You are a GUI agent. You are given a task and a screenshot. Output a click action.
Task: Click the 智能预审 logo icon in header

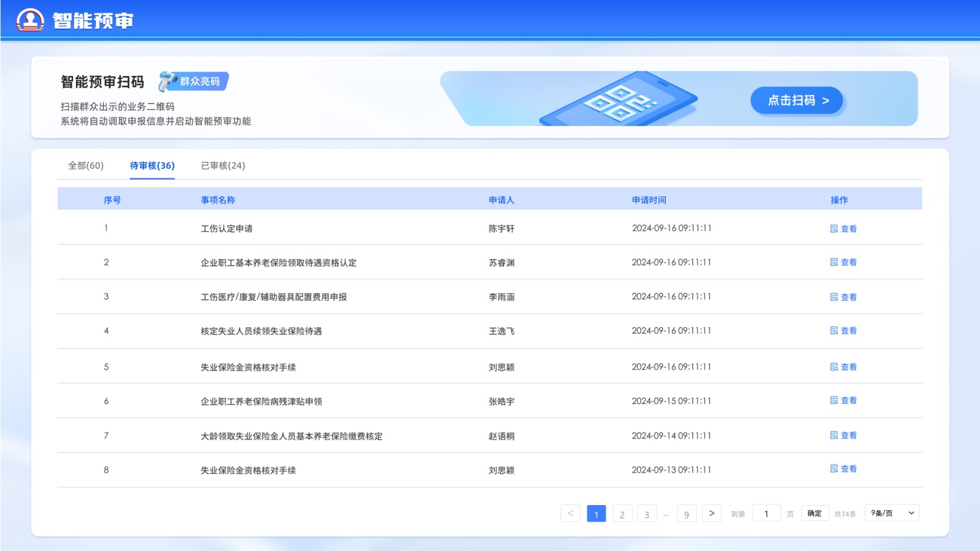click(30, 20)
